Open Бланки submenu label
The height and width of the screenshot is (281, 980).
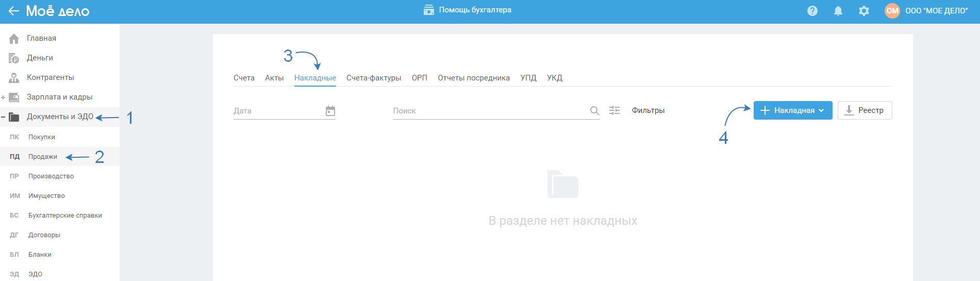pyautogui.click(x=40, y=255)
